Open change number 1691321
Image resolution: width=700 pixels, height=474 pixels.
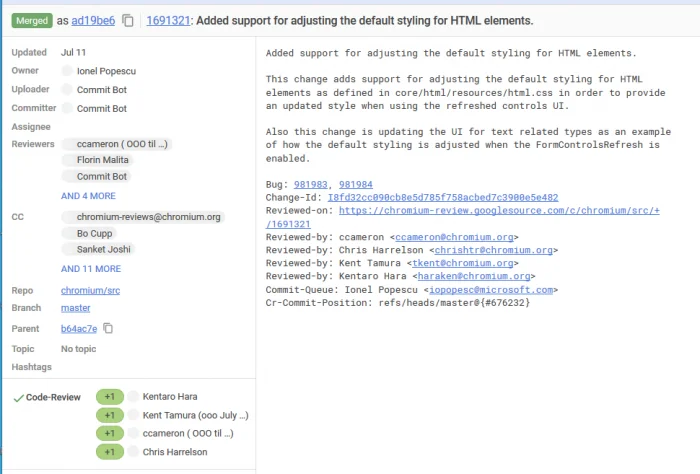(x=170, y=20)
